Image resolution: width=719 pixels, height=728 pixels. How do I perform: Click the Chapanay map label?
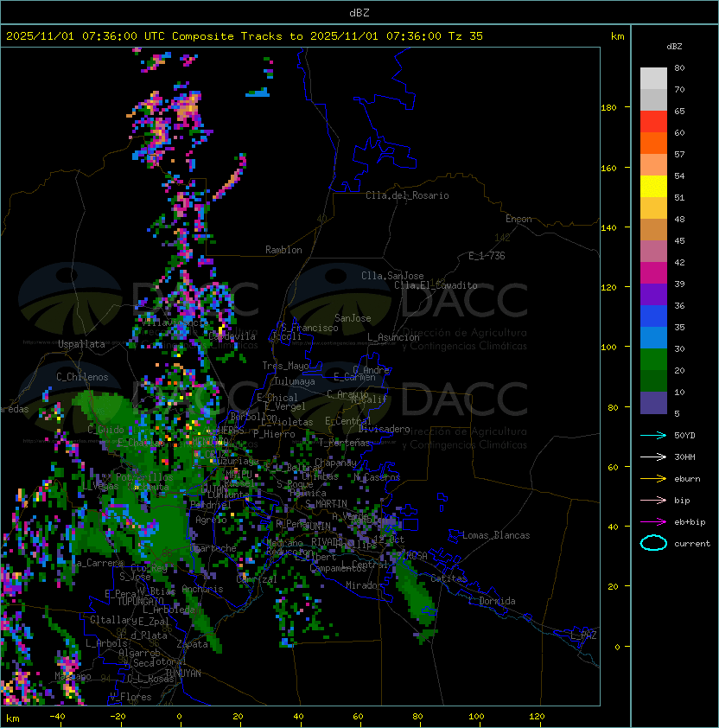[x=335, y=463]
